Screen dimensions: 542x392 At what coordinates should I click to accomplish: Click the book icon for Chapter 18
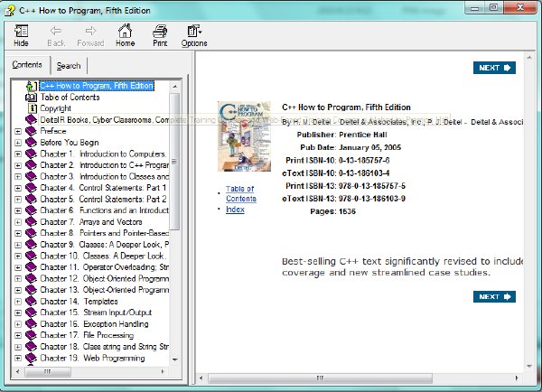[x=31, y=346]
